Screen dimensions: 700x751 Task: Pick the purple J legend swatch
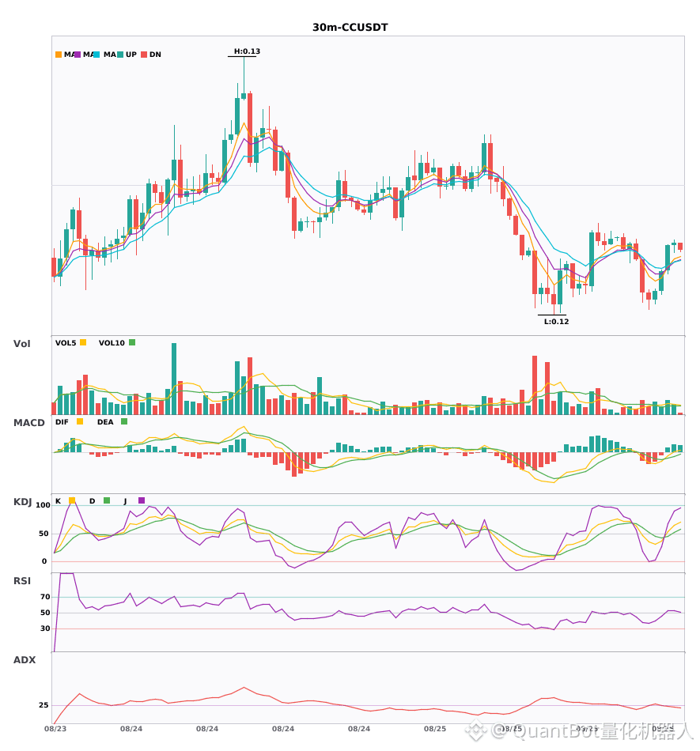click(142, 500)
